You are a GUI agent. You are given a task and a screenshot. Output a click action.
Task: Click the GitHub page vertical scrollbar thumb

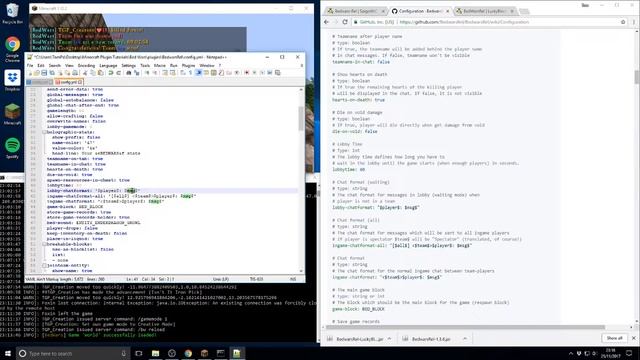[636, 77]
